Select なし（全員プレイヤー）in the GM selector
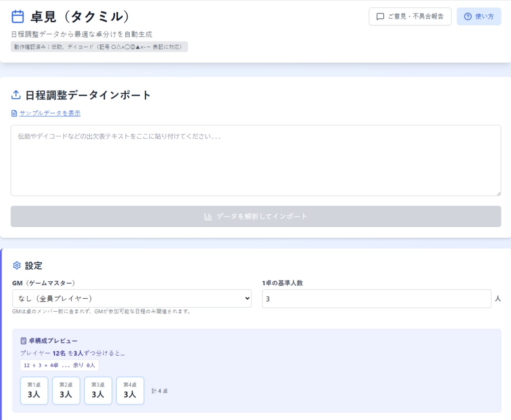This screenshot has height=420, width=511. point(132,298)
